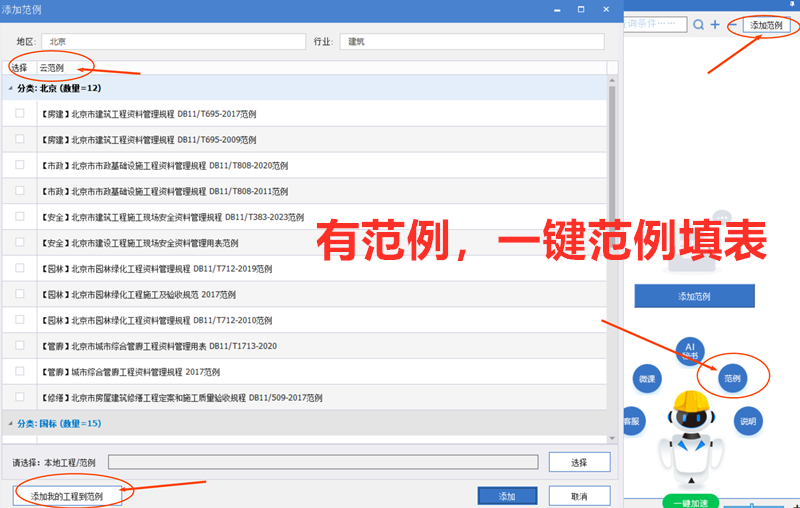Open the 微课 bubble
Image resolution: width=800 pixels, height=508 pixels.
coord(646,379)
